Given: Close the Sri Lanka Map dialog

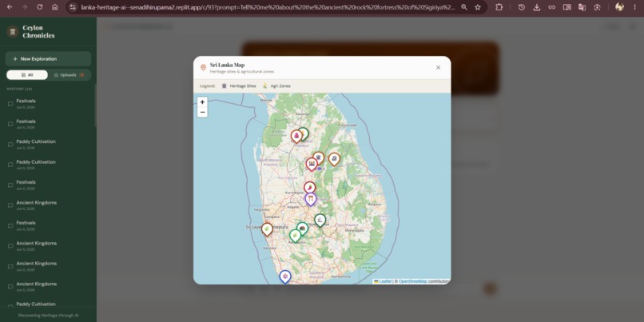Looking at the screenshot, I should 438,67.
